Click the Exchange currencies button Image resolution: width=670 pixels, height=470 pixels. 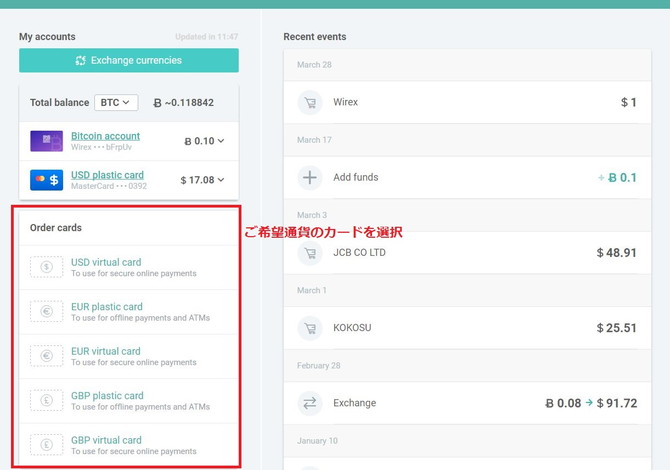pyautogui.click(x=129, y=60)
